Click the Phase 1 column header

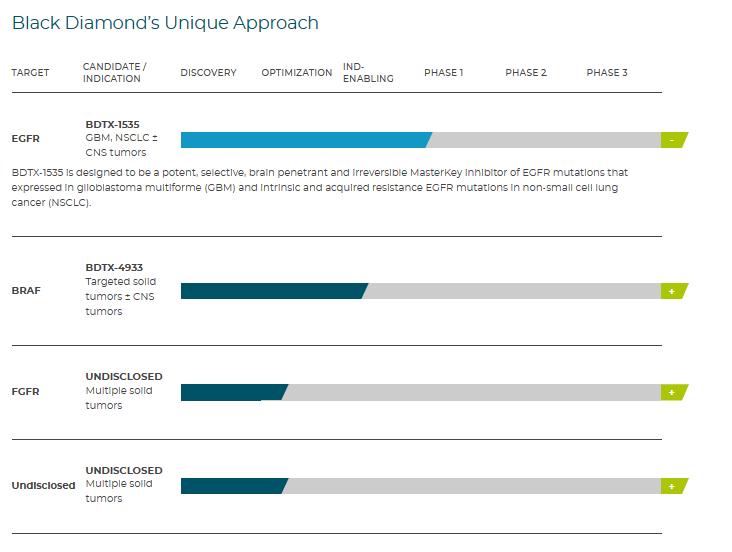click(443, 73)
